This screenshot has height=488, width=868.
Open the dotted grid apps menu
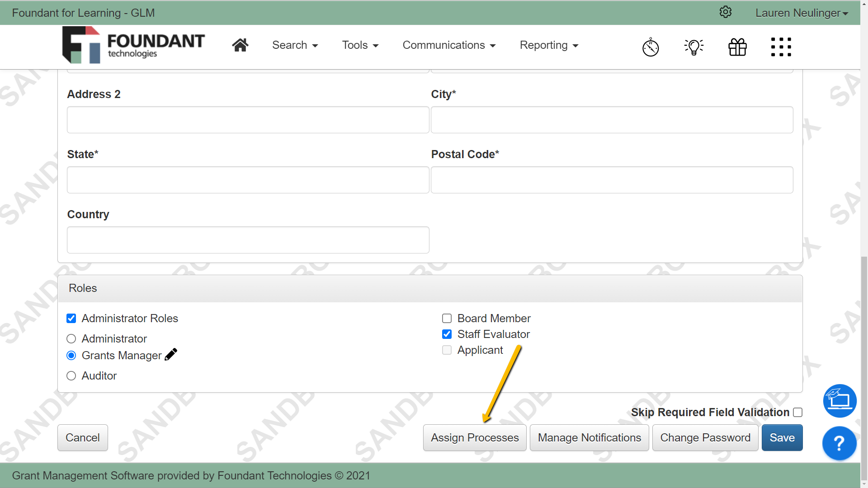(781, 47)
